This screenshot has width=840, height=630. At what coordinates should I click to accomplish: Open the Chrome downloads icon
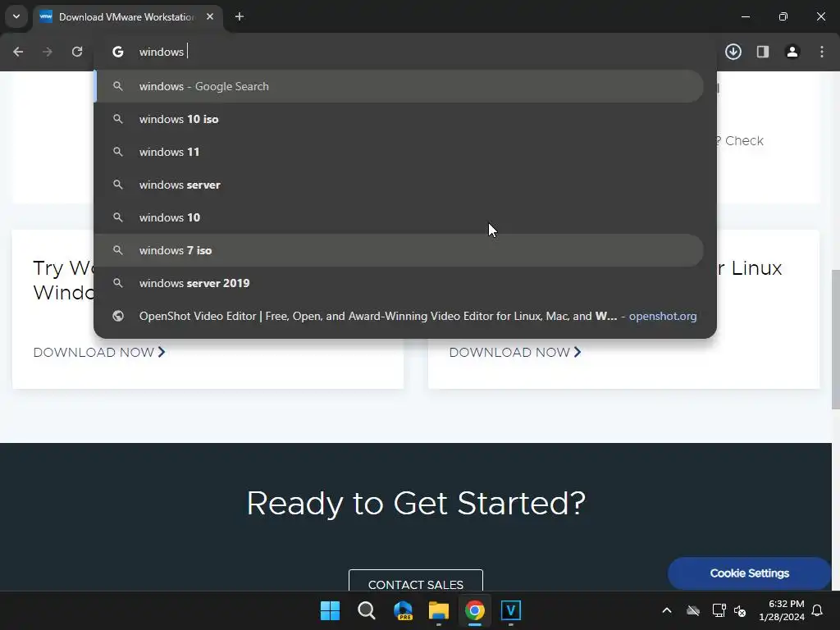[733, 52]
